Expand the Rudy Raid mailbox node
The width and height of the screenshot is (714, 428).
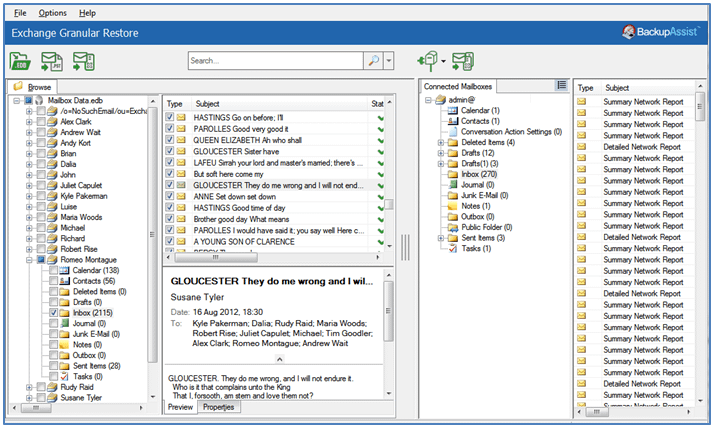(29, 387)
